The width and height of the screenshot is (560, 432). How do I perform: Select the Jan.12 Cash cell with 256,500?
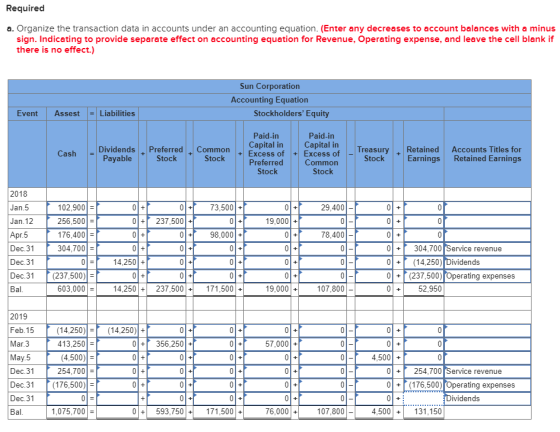[x=67, y=221]
